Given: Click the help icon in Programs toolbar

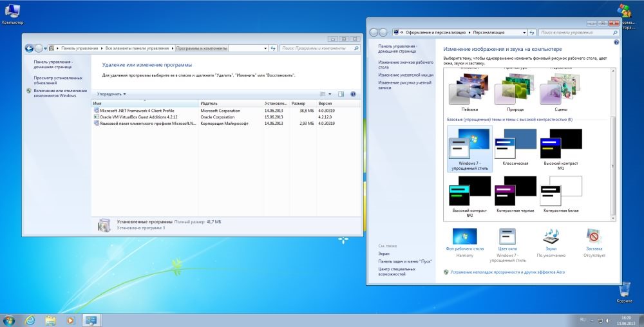Looking at the screenshot, I should [351, 94].
